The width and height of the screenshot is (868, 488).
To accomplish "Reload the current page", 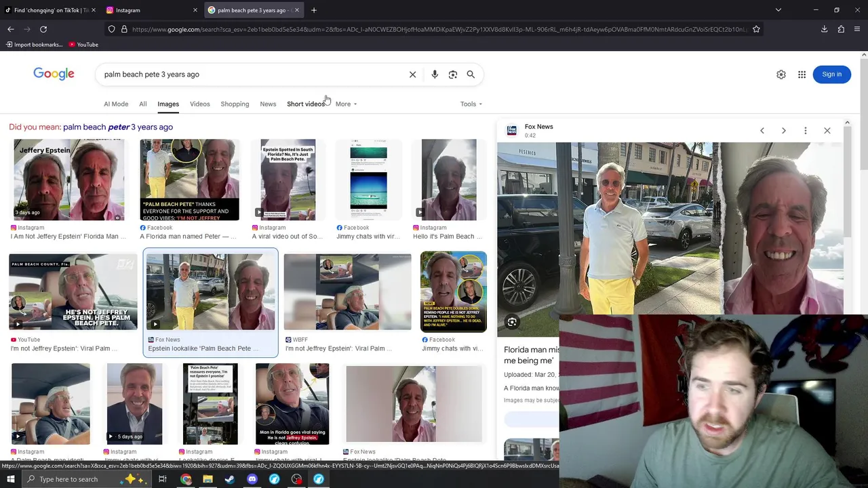I will [x=43, y=29].
